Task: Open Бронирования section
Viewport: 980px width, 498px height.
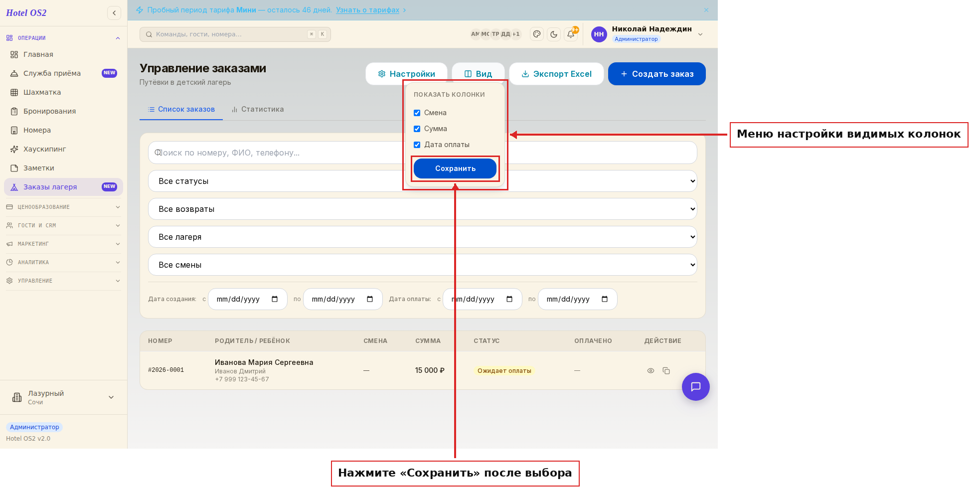Action: (63, 111)
